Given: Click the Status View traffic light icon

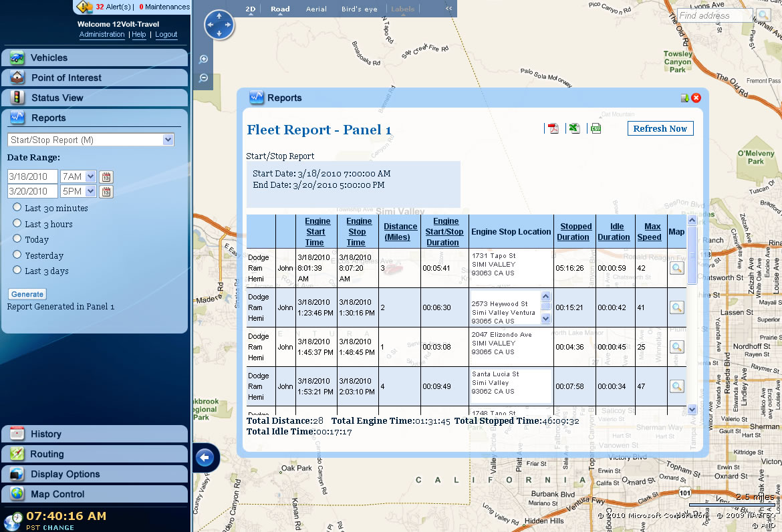Looking at the screenshot, I should tap(17, 97).
